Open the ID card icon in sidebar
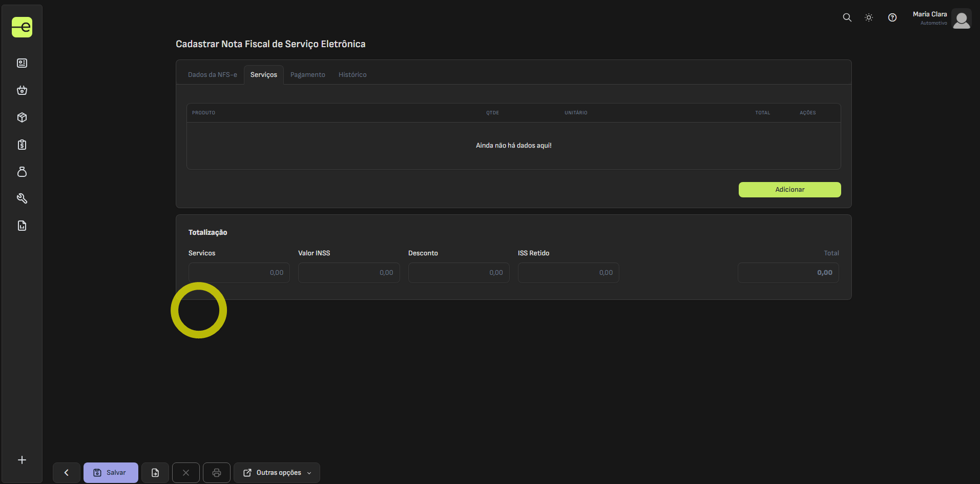980x484 pixels. [22, 63]
